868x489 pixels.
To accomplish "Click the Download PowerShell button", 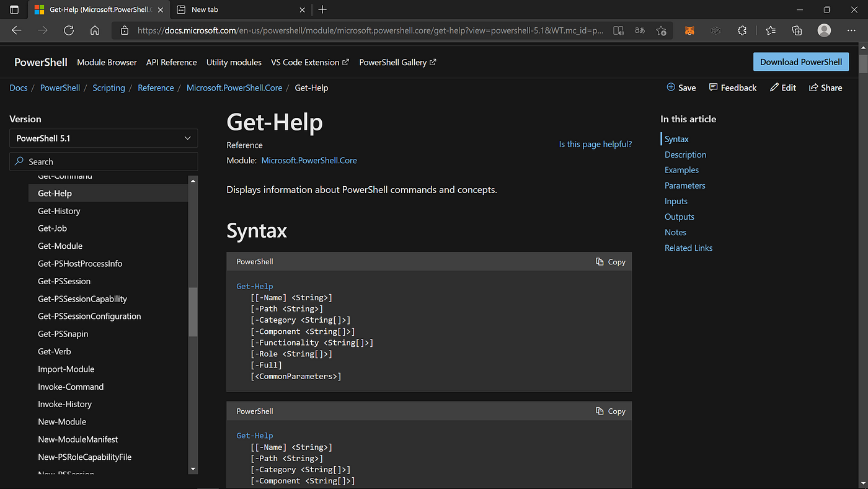I will (x=800, y=61).
